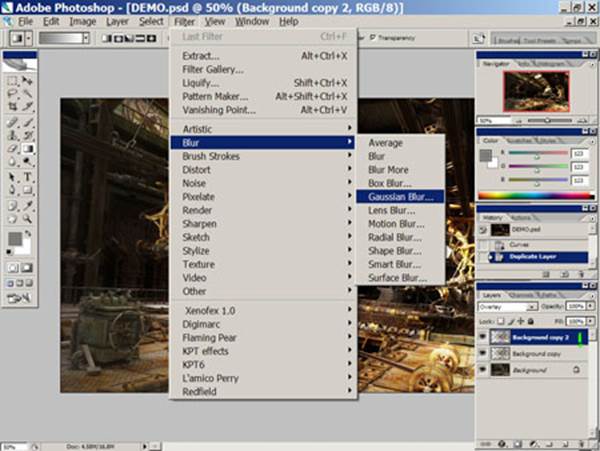This screenshot has height=451, width=600.
Task: Open the blend mode Overlay dropdown
Action: [x=532, y=307]
